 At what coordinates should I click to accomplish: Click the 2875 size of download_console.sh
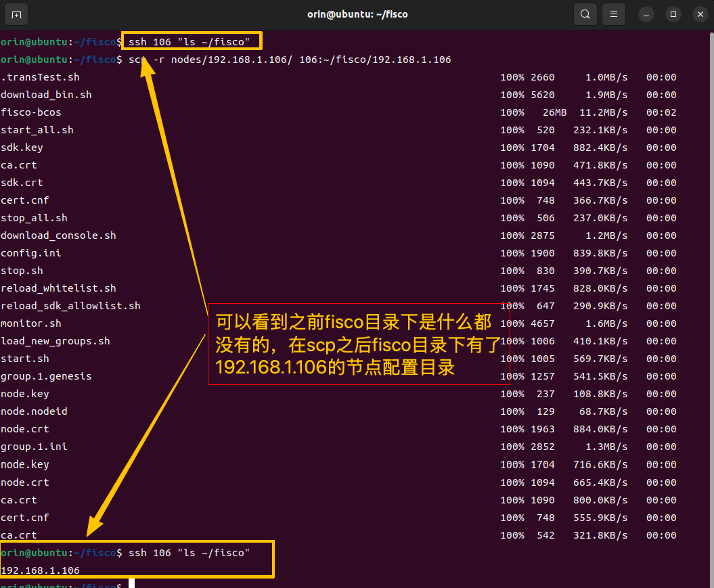tap(543, 235)
